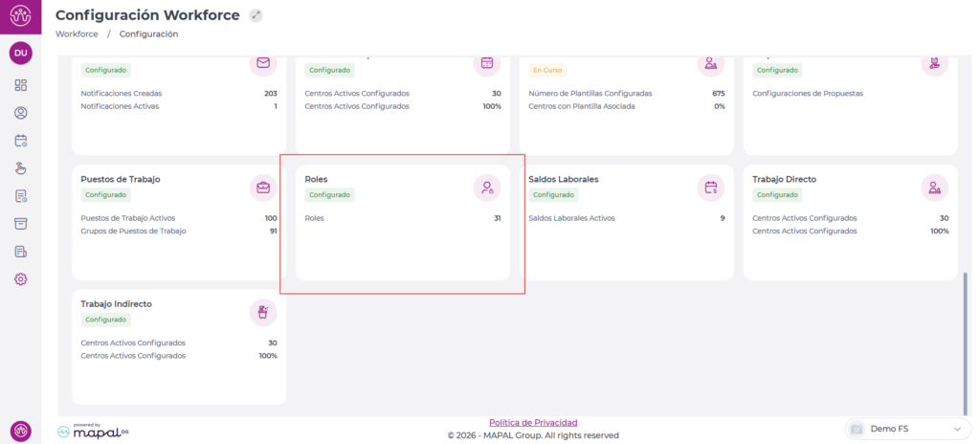The height and width of the screenshot is (444, 980).
Task: Click the Trabajo Indirecto icon
Action: pos(263,312)
